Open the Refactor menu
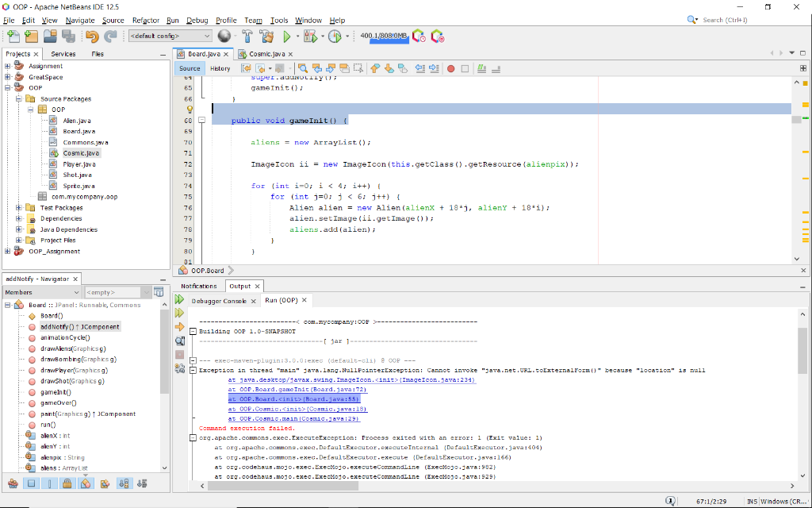The height and width of the screenshot is (508, 812). coord(145,20)
